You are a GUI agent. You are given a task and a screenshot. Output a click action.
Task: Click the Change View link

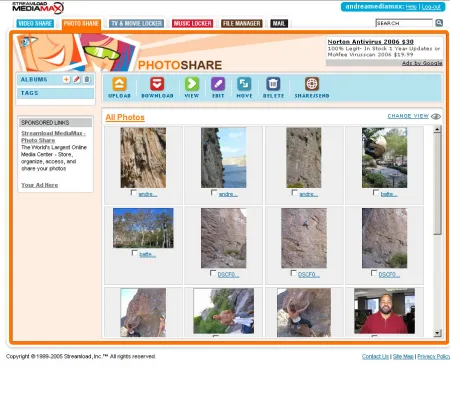[408, 116]
